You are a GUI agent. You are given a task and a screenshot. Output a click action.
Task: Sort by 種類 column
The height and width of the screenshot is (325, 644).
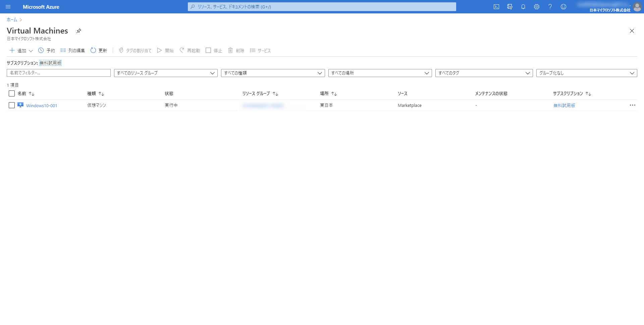[96, 94]
